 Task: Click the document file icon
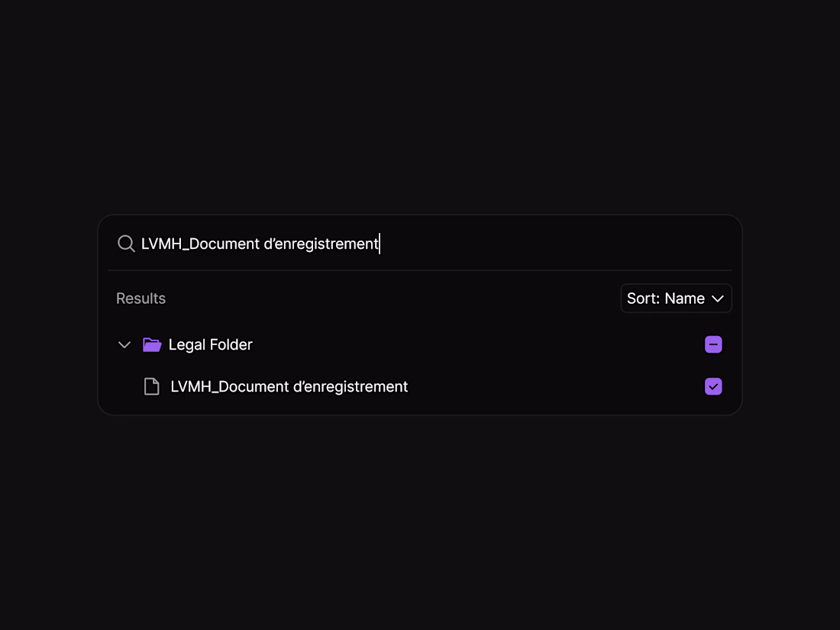(x=152, y=387)
